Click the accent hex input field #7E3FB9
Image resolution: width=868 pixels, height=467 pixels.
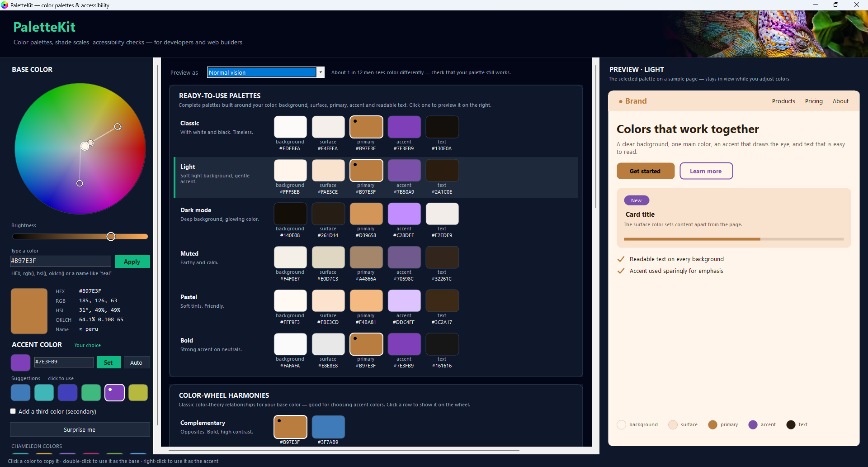pyautogui.click(x=64, y=362)
